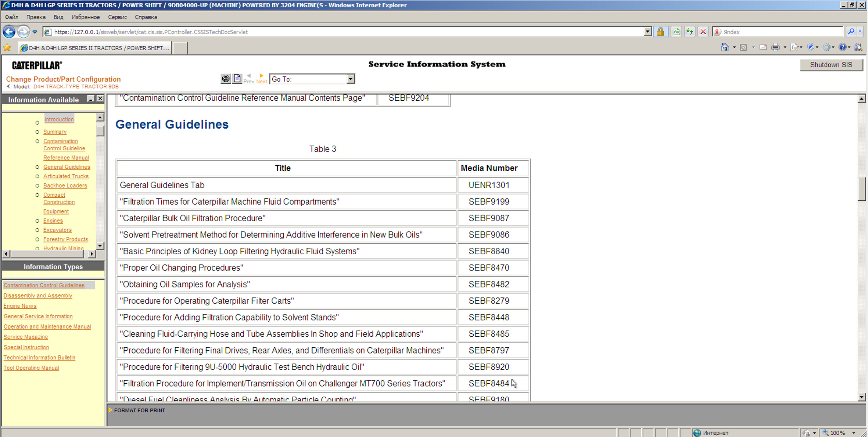Click the Shutdown SIS button
This screenshot has width=868, height=437.
coord(831,65)
